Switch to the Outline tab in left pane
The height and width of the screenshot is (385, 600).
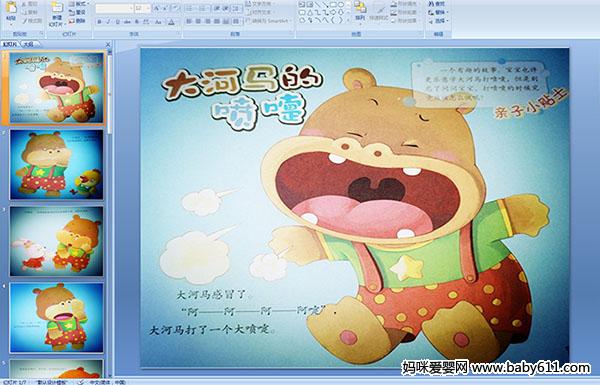tap(29, 44)
